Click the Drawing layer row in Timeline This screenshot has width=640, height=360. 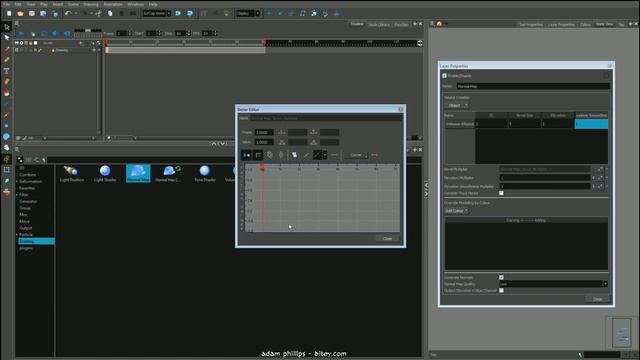(58, 50)
